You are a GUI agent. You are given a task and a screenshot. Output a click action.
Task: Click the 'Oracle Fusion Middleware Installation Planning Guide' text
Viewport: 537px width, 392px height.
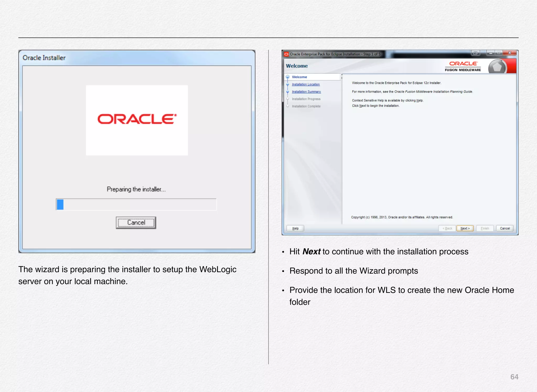coord(433,92)
